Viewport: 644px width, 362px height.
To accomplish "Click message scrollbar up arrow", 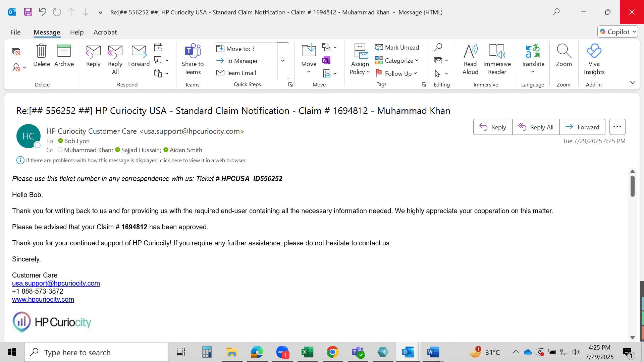I will point(633,171).
